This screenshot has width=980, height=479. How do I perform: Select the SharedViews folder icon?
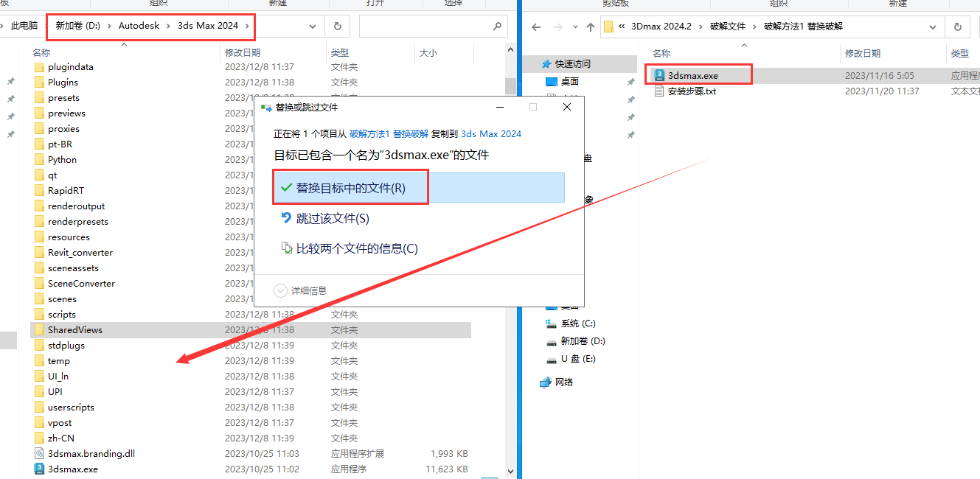point(40,329)
